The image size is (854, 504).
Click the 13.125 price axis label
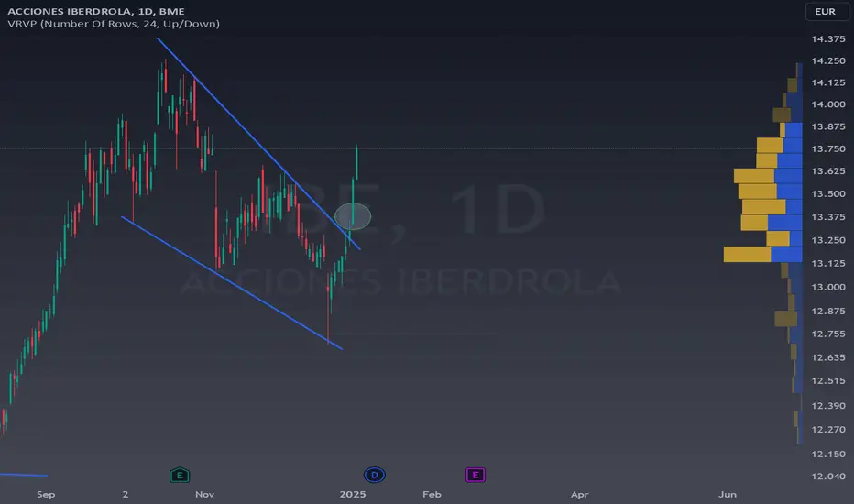pyautogui.click(x=827, y=263)
